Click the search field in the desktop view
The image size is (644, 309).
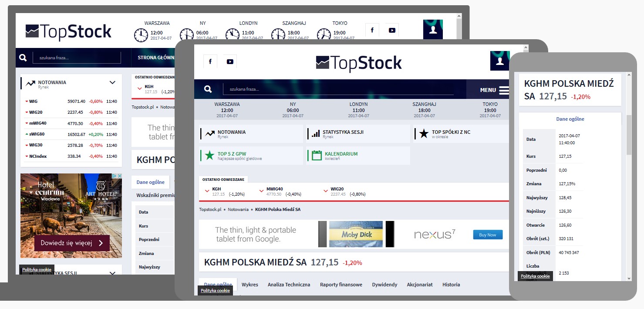coord(77,58)
